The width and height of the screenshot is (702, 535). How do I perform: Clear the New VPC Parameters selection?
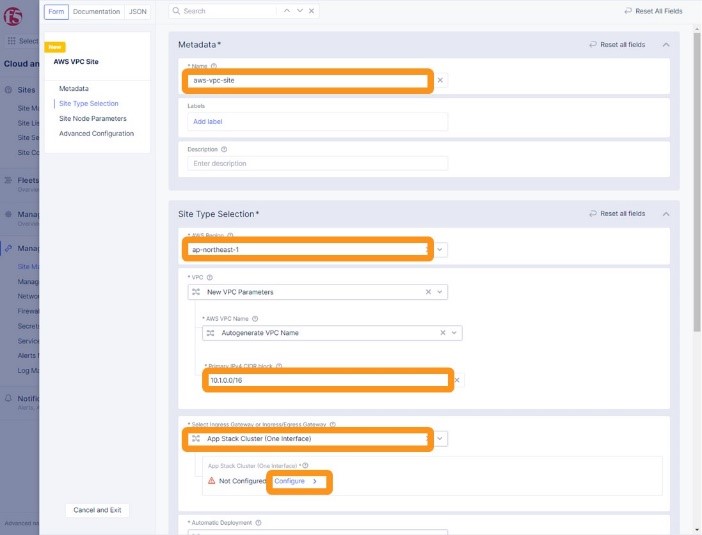coord(428,292)
